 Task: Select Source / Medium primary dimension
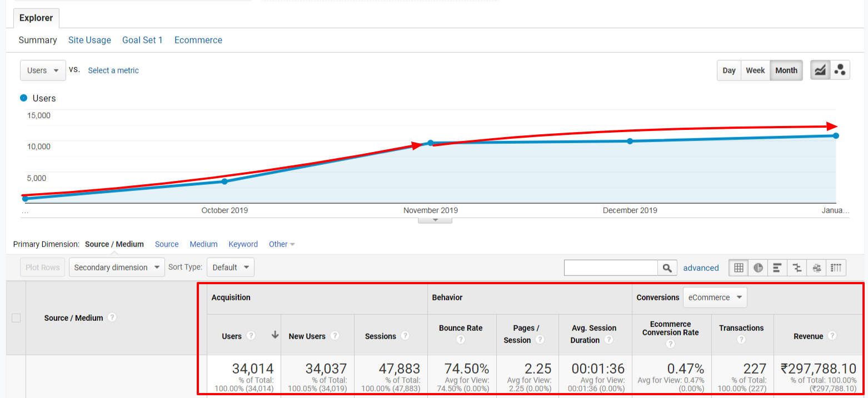(x=114, y=244)
